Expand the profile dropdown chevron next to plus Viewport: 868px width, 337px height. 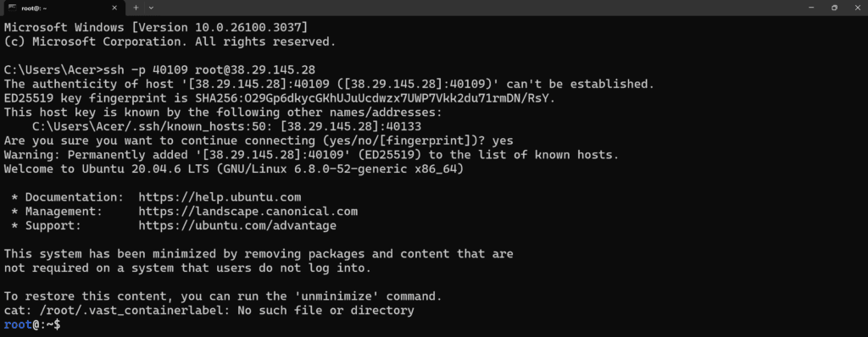(151, 8)
